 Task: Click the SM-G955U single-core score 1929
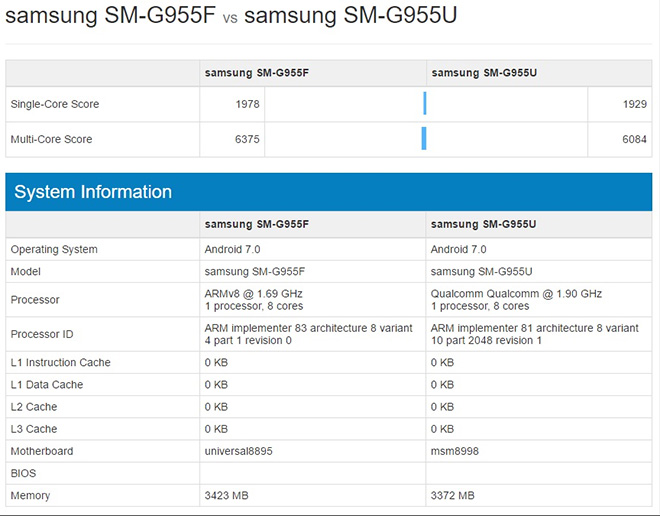tap(635, 104)
